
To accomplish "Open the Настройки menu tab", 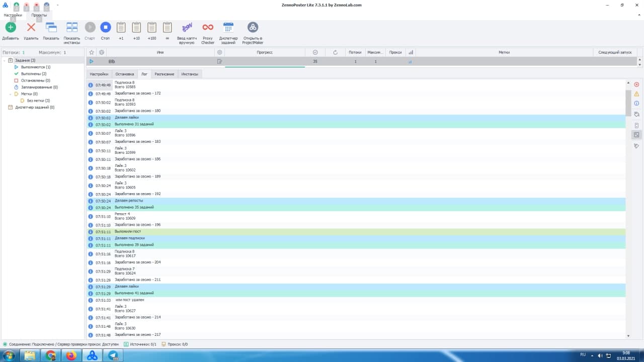I will [13, 15].
